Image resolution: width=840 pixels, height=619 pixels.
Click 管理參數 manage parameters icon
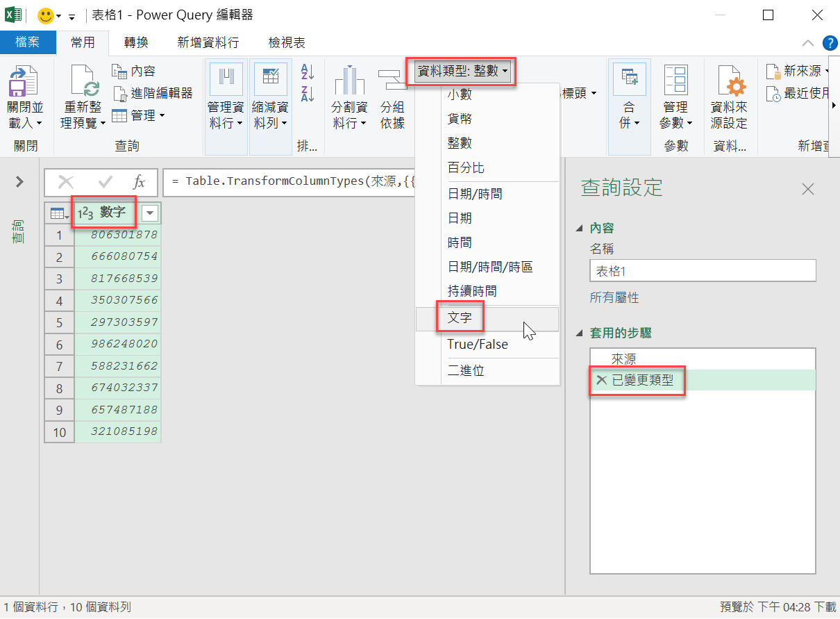(675, 79)
